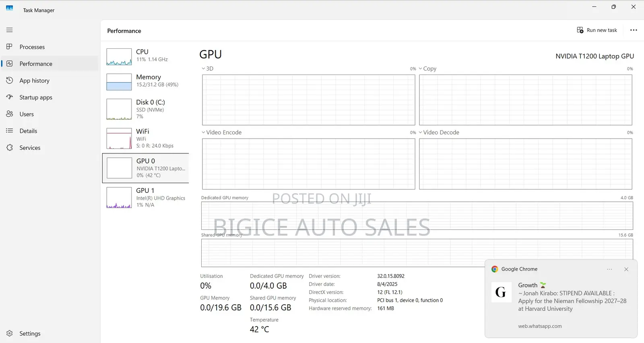Image resolution: width=644 pixels, height=343 pixels.
Task: Click the NVIDIA T1200 Laptop GPU title
Action: click(x=594, y=56)
